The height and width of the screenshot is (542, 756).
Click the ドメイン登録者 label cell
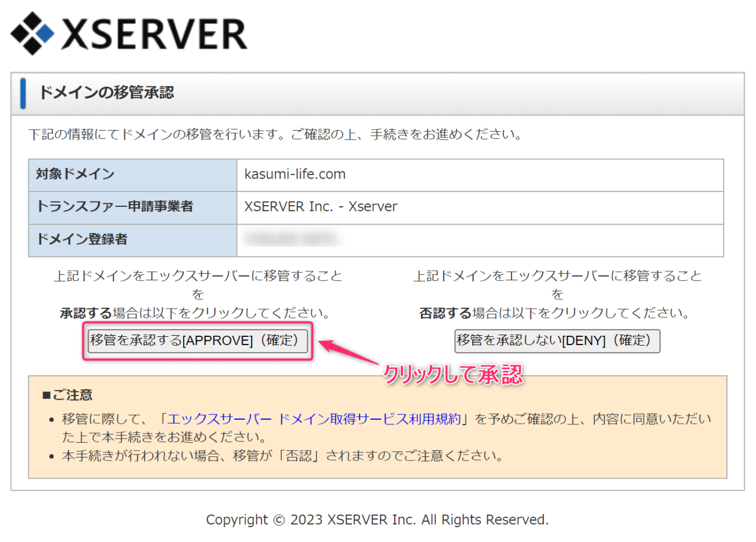point(132,240)
